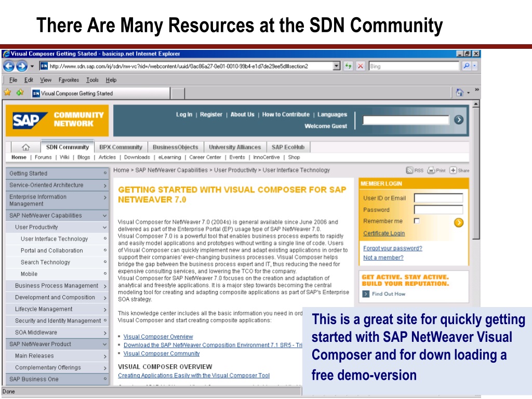
Task: Open the Home button dropdown arrow
Action: (468, 92)
